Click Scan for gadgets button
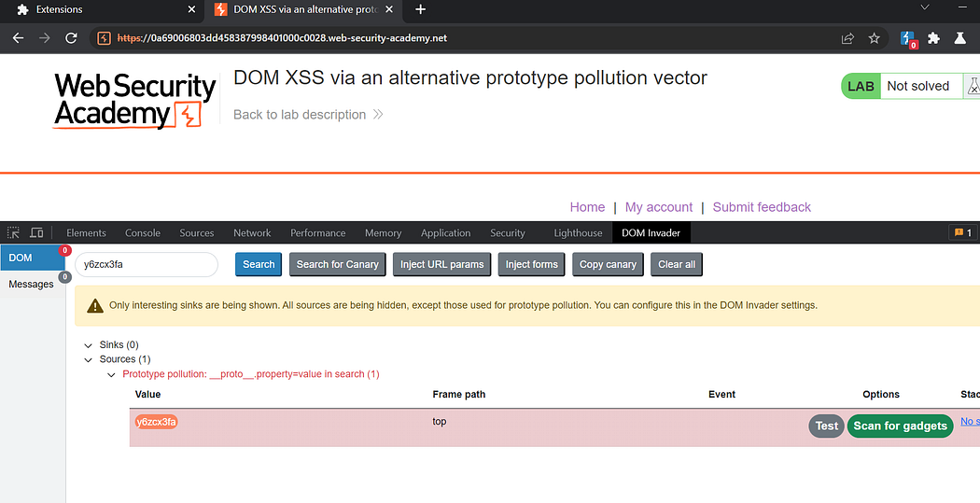Viewport: 980px width, 503px height. [x=900, y=426]
